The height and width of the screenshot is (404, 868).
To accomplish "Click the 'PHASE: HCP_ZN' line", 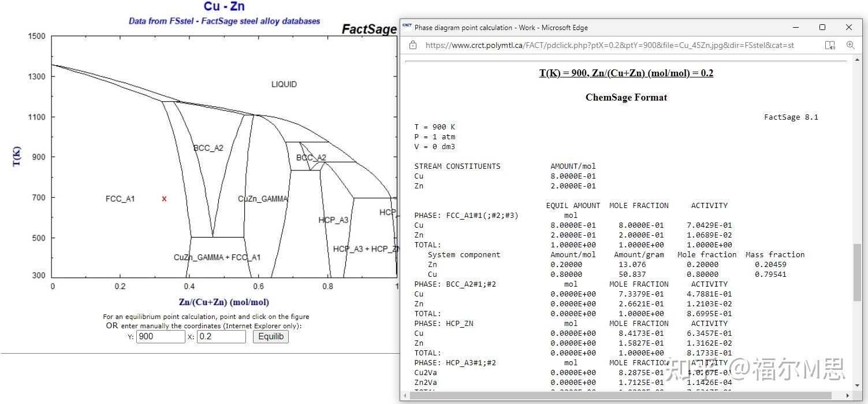I will click(x=444, y=324).
